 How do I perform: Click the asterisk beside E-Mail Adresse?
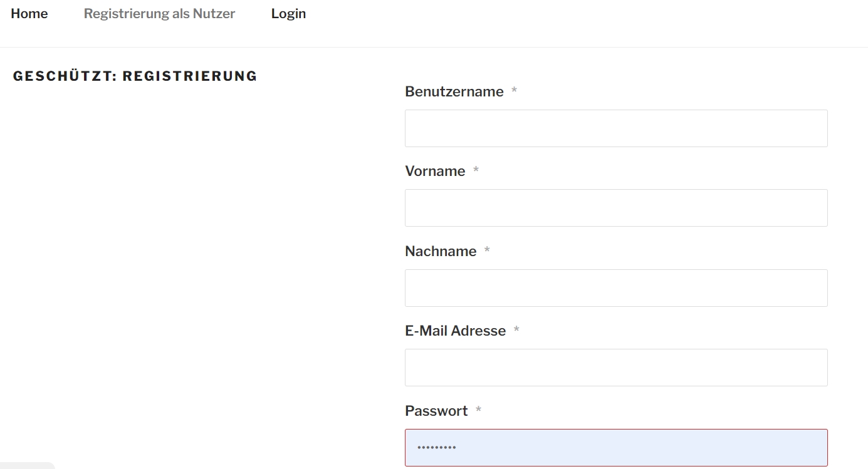pos(516,331)
